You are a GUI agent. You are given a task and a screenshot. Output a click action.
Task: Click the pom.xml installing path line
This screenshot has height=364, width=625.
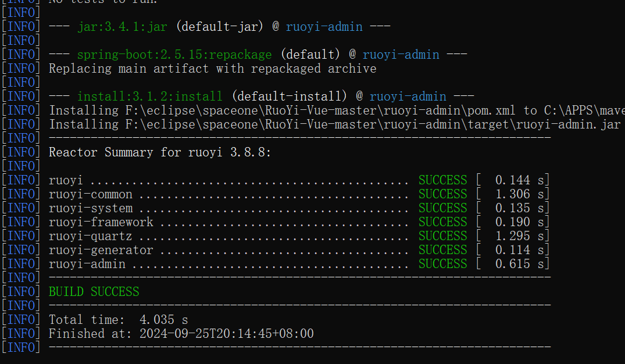336,110
